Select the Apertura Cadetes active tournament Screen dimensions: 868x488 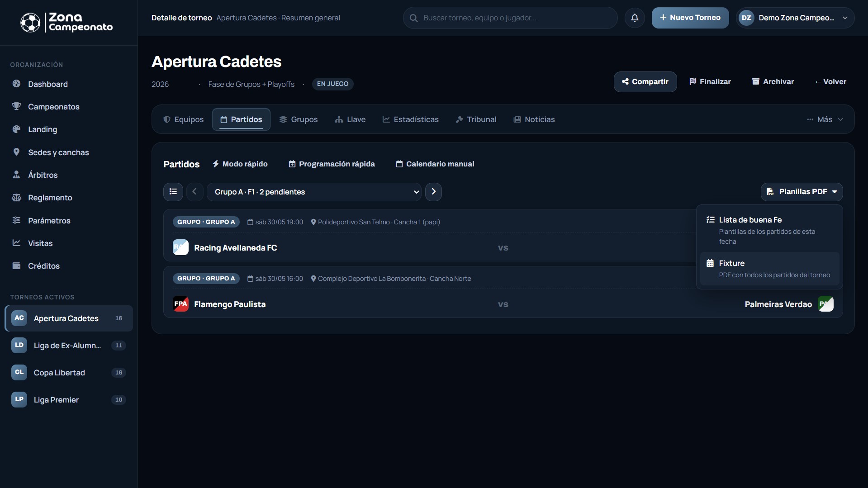[x=69, y=318]
